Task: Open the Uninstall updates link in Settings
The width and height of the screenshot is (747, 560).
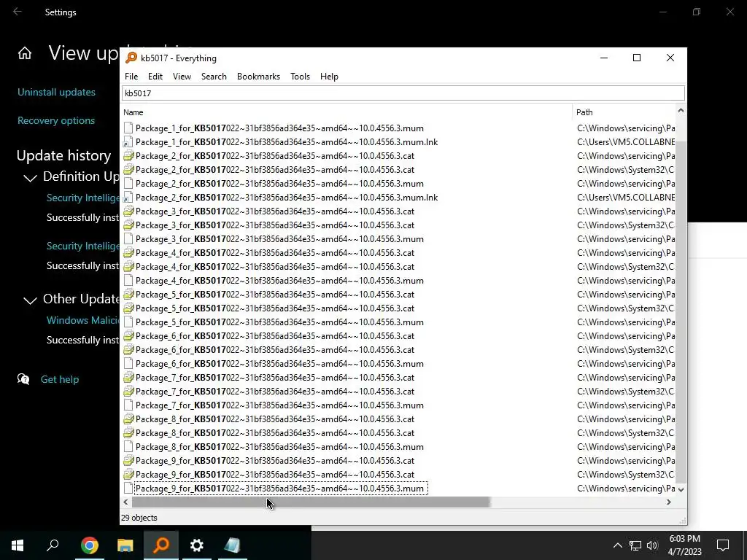Action: pos(56,92)
